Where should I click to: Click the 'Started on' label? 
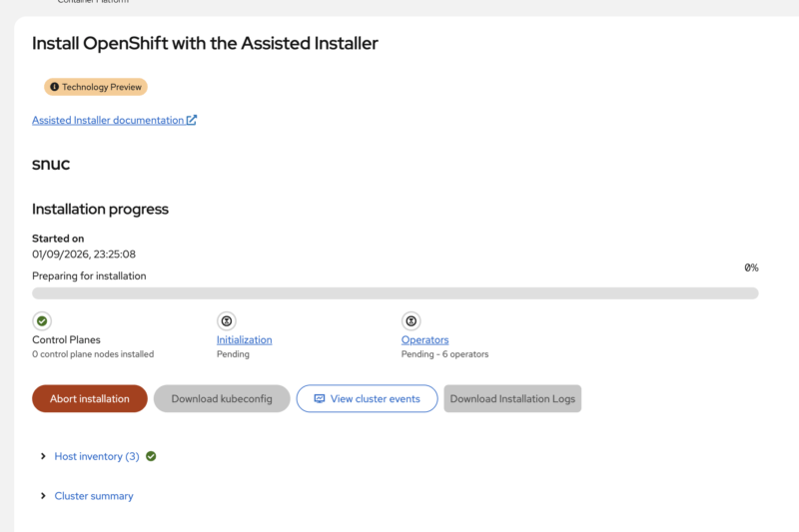pyautogui.click(x=58, y=239)
